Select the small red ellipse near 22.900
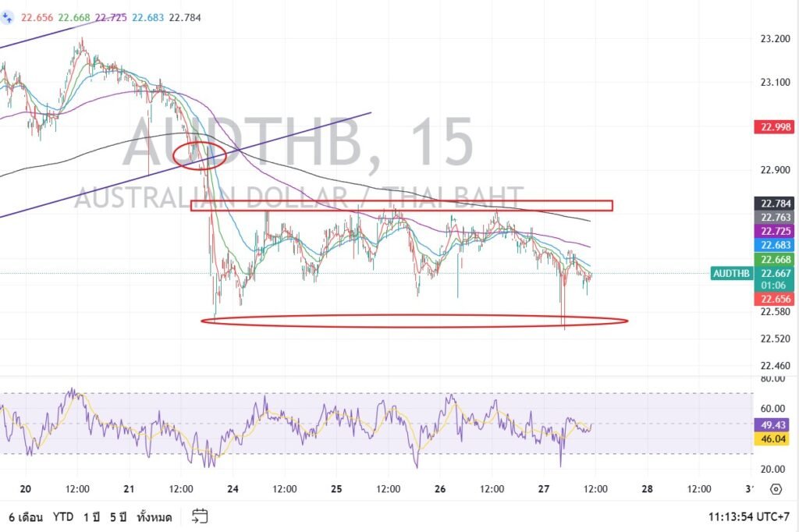 199,156
